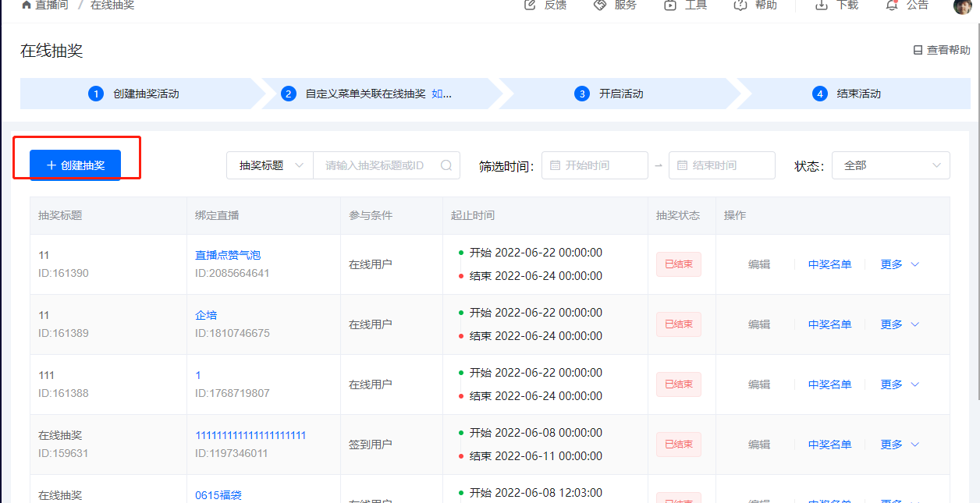Expand 更多 for lottery ID:161388
The image size is (980, 503).
click(x=900, y=384)
